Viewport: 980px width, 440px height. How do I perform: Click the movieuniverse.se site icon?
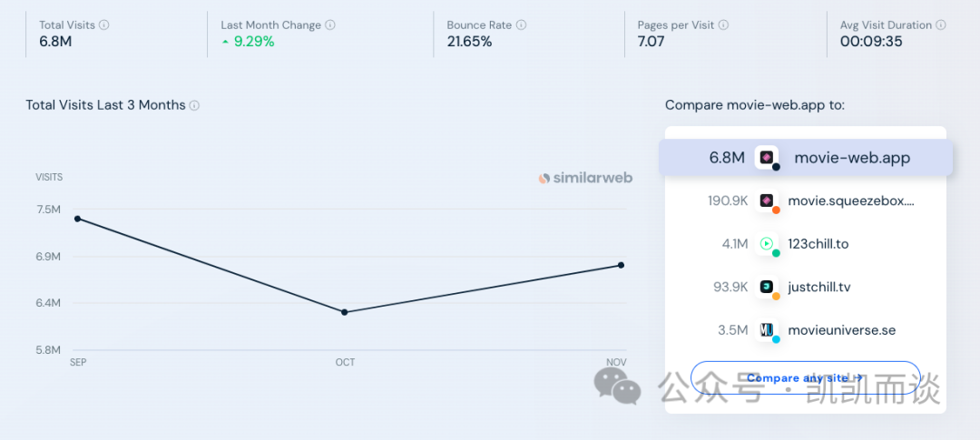[x=768, y=330]
